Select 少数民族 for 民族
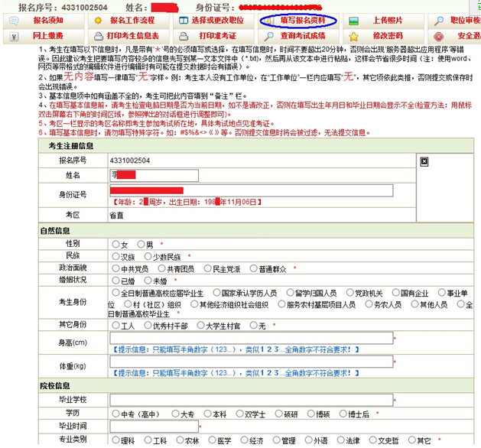The image size is (481, 448). [148, 256]
